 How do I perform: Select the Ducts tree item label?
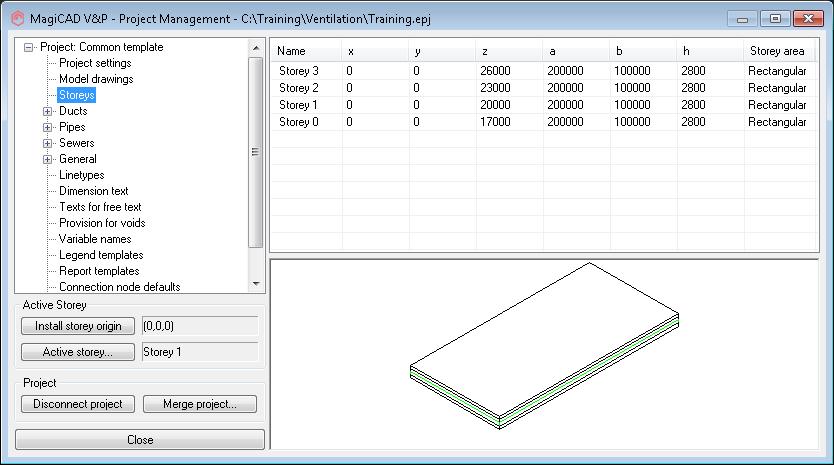[73, 111]
